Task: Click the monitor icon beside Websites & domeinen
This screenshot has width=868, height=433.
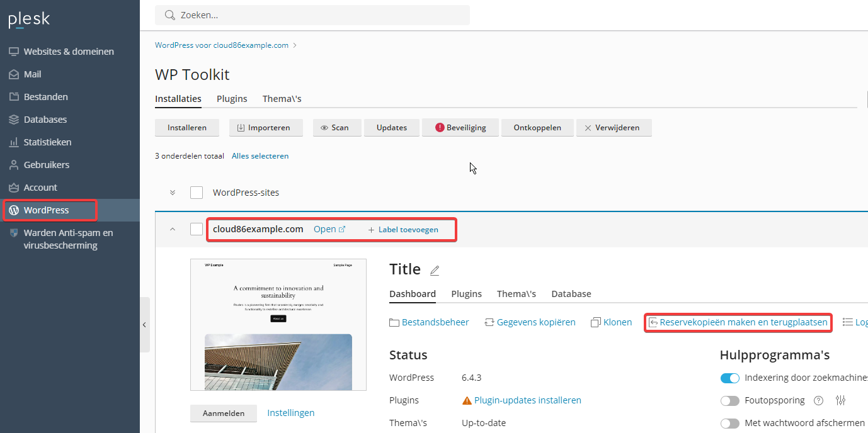Action: [x=14, y=52]
